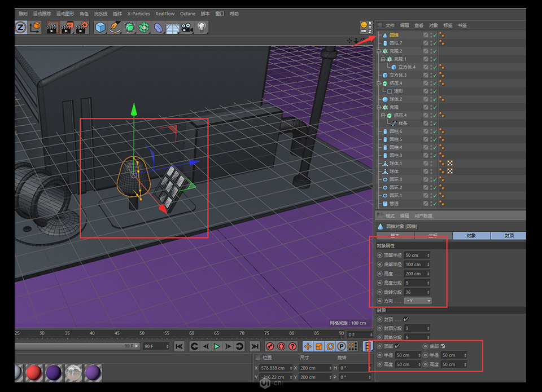Open the spline pen tool in the toolbar
The image size is (542, 392).
pyautogui.click(x=115, y=27)
